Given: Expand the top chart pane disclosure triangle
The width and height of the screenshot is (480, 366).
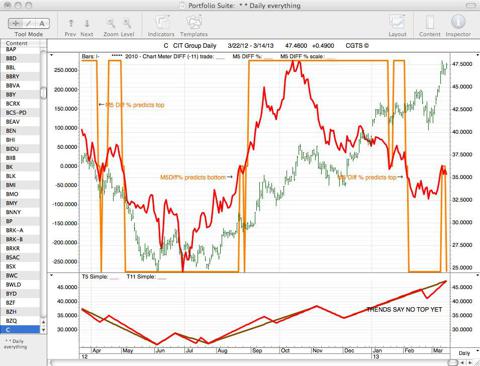Looking at the screenshot, I should (52, 55).
